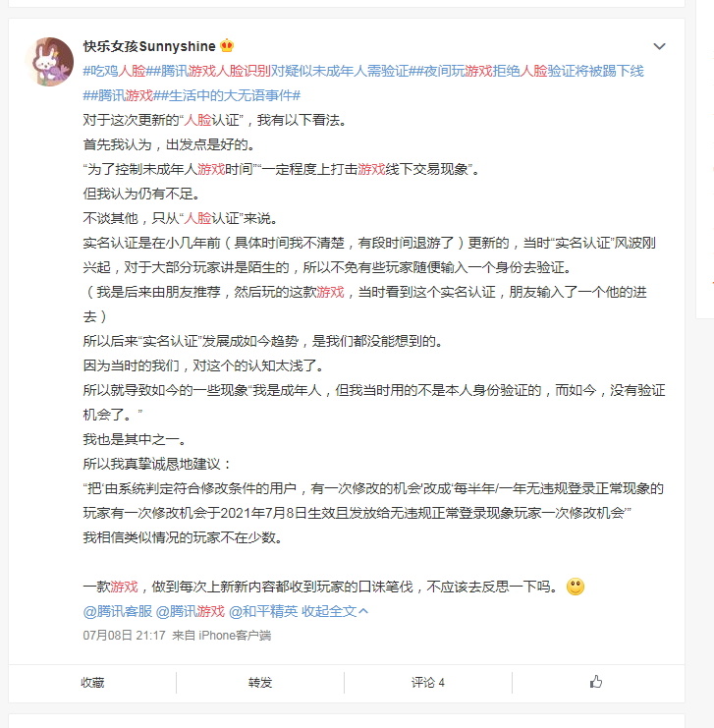The height and width of the screenshot is (728, 714).
Task: Click the 转发 repost button
Action: click(x=260, y=682)
